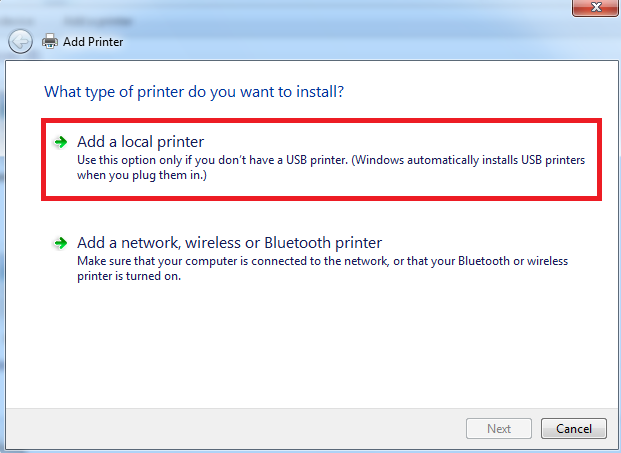Image resolution: width=621 pixels, height=453 pixels.
Task: Cancel the Add Printer wizard
Action: pyautogui.click(x=573, y=428)
